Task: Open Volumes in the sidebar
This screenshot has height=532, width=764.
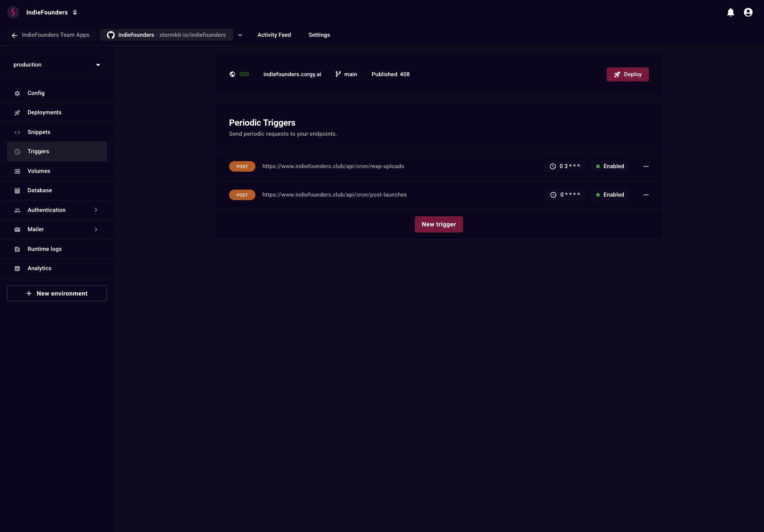Action: (57, 171)
